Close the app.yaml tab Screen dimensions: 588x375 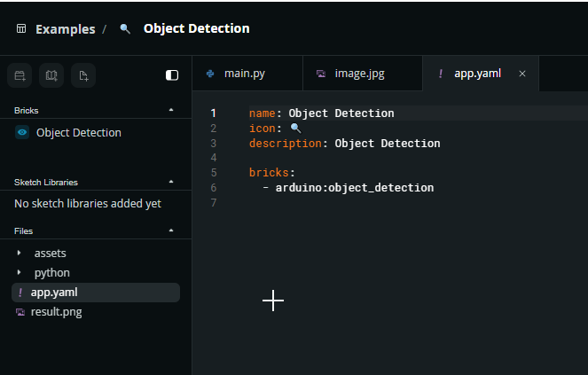pos(522,74)
